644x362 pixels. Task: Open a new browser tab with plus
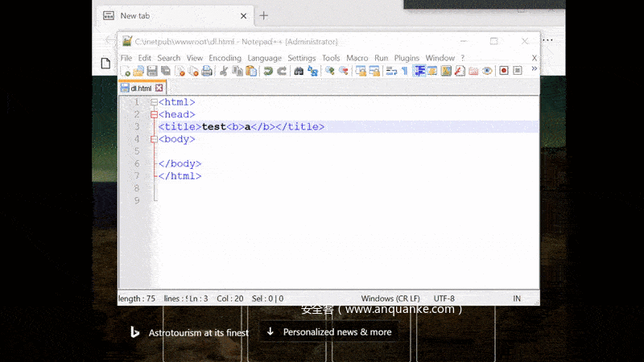(x=263, y=15)
